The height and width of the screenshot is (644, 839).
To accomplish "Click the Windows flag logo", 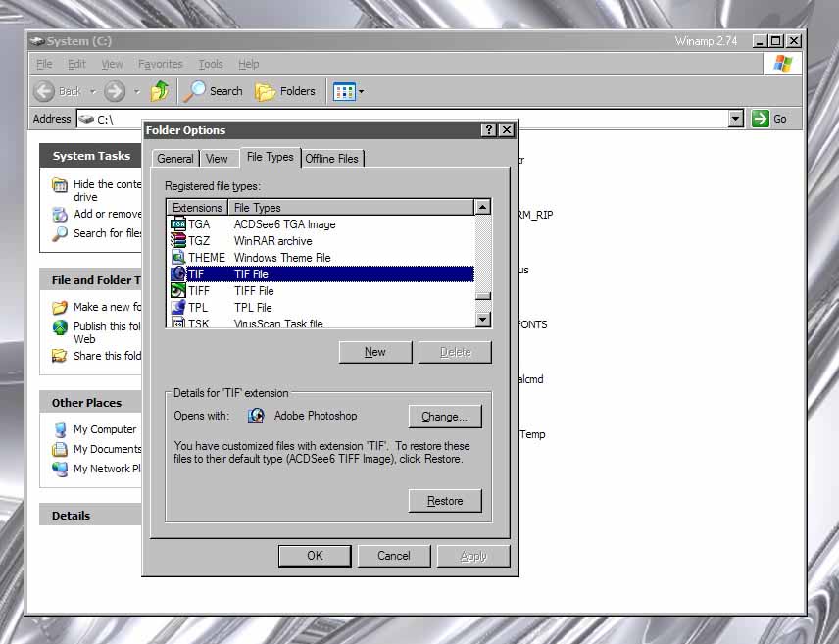I will 783,63.
